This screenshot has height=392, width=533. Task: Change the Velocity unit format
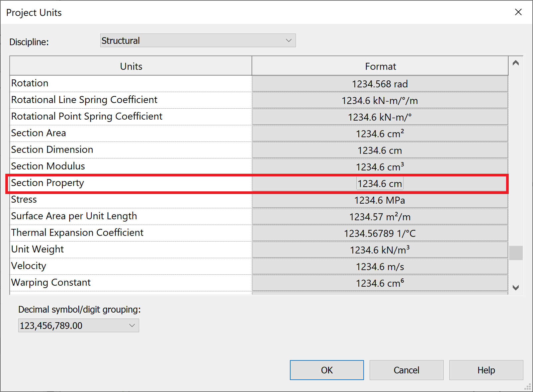pos(380,266)
